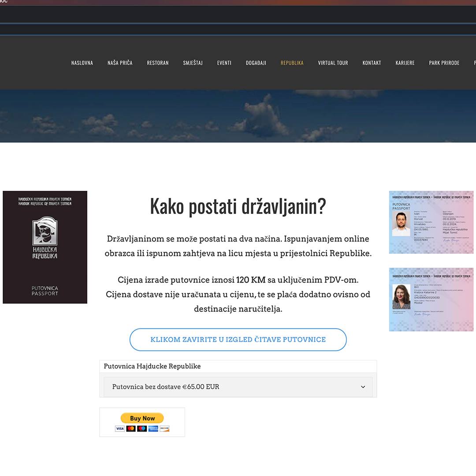Open the RESTORAN menu link
This screenshot has width=476, height=476.
[157, 63]
